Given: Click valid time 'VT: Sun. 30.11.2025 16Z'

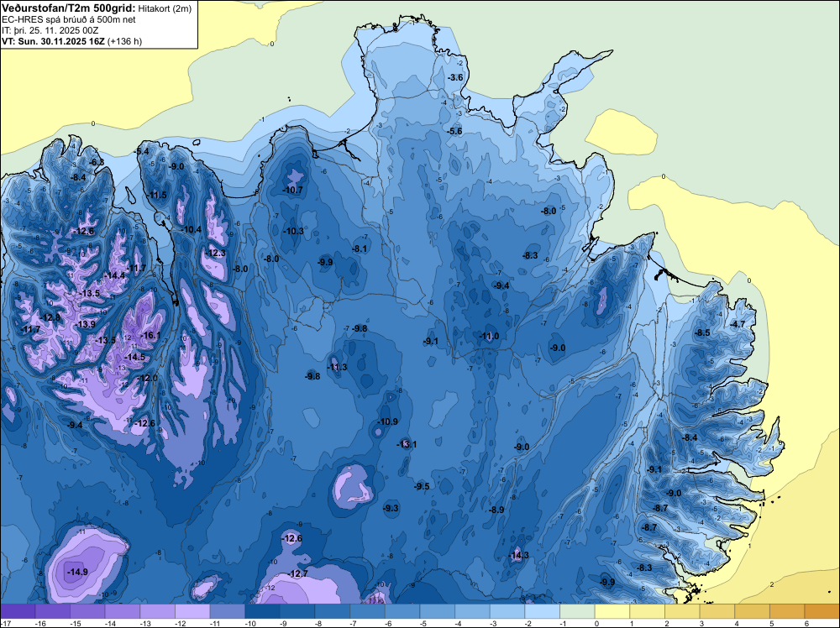Looking at the screenshot, I should point(54,41).
